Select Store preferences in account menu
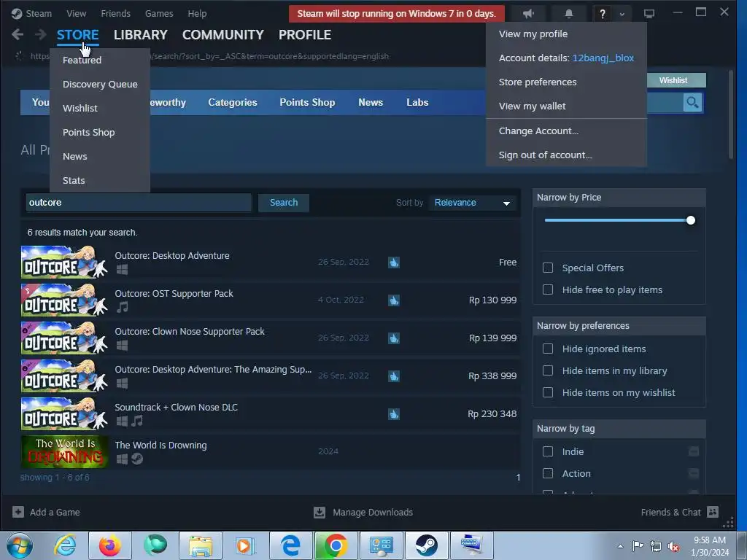Viewport: 747px width, 560px height. [538, 82]
